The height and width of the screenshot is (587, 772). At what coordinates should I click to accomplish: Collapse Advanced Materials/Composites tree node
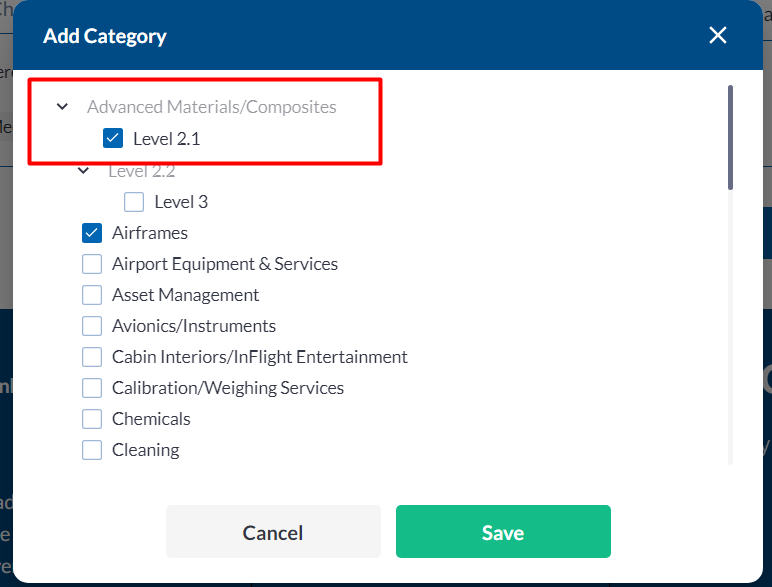coord(63,106)
